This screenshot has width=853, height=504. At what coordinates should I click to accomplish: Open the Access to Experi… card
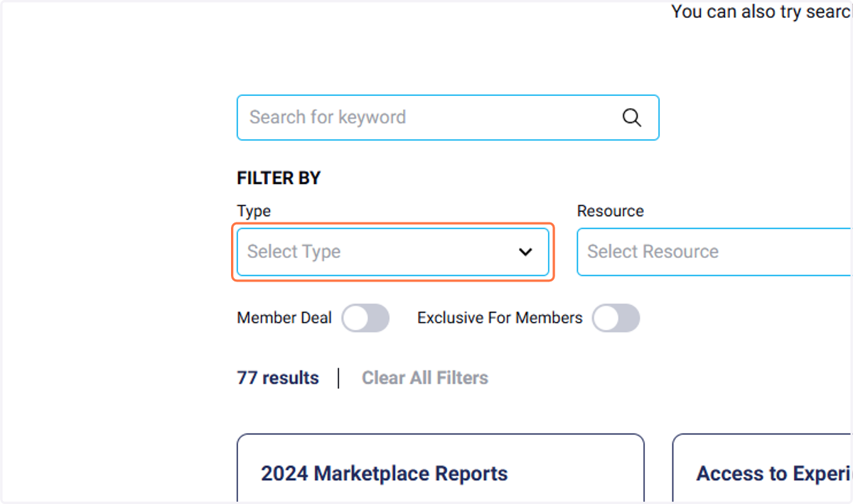coord(762,468)
